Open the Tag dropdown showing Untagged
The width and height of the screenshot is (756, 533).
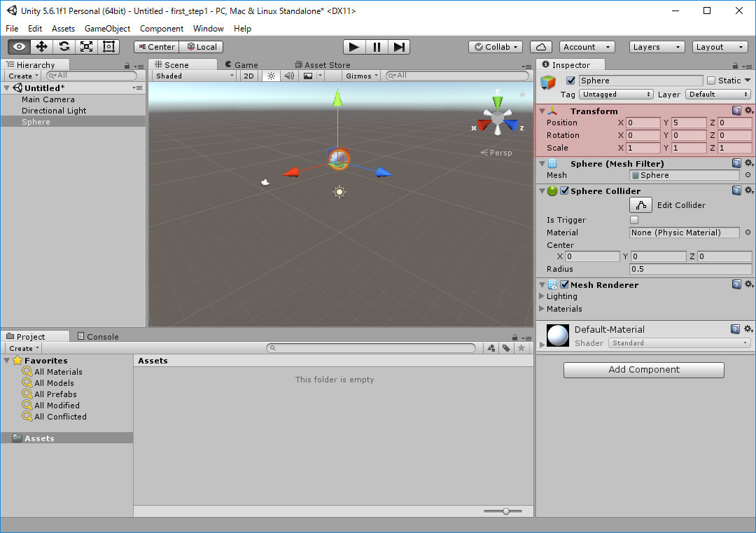[x=617, y=95]
